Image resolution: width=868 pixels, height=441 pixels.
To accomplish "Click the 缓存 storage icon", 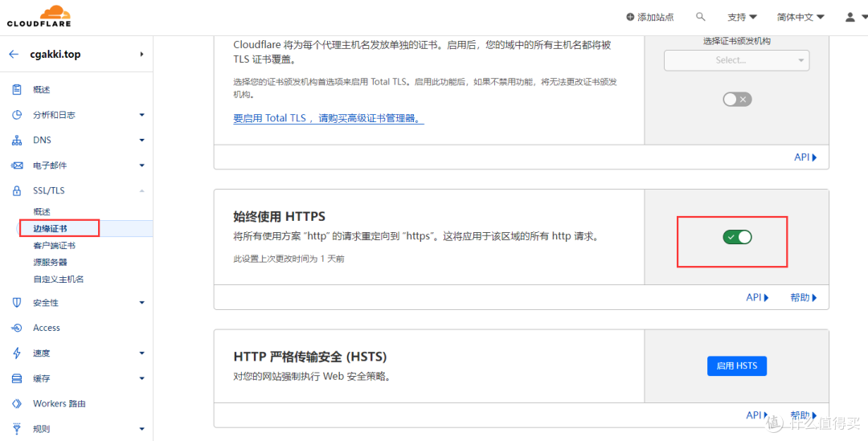I will click(17, 378).
